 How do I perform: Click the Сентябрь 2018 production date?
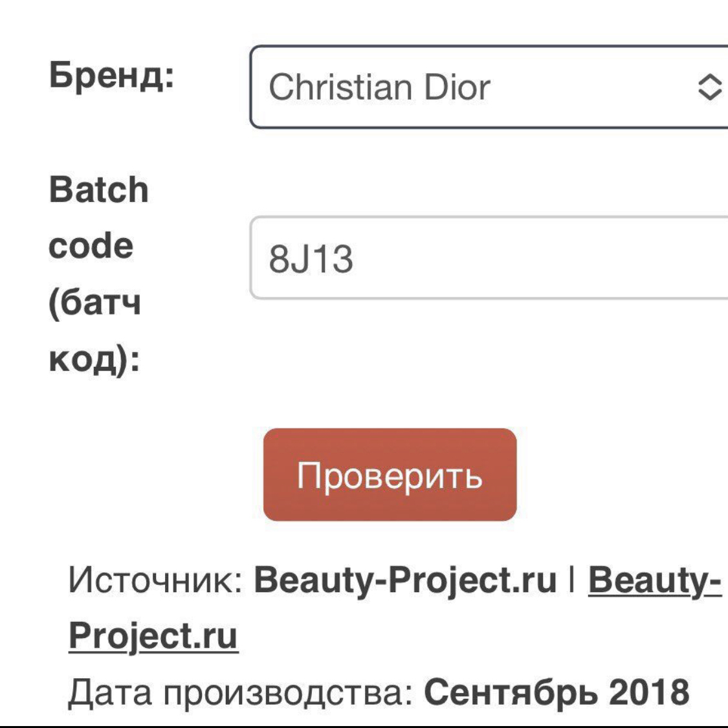point(557,692)
